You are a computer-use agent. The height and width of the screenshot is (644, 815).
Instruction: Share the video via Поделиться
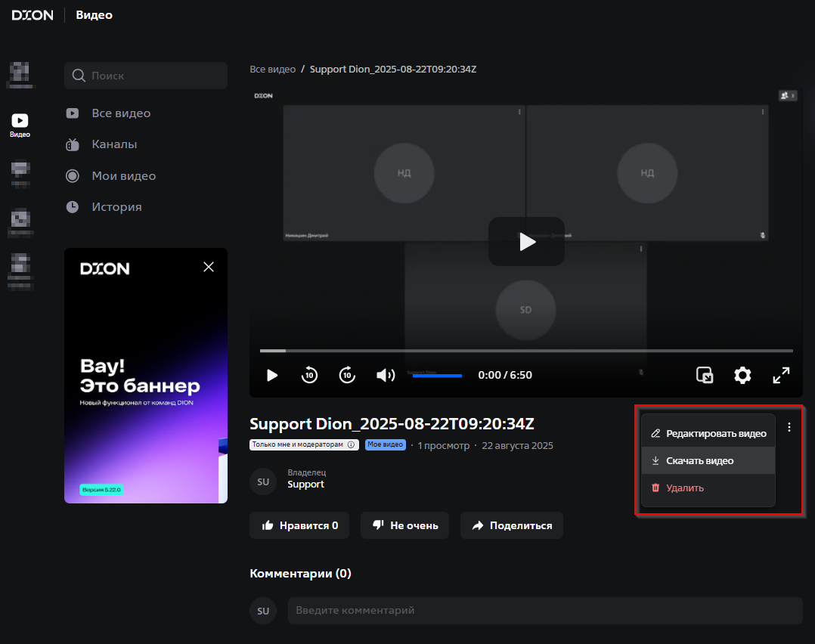[512, 525]
